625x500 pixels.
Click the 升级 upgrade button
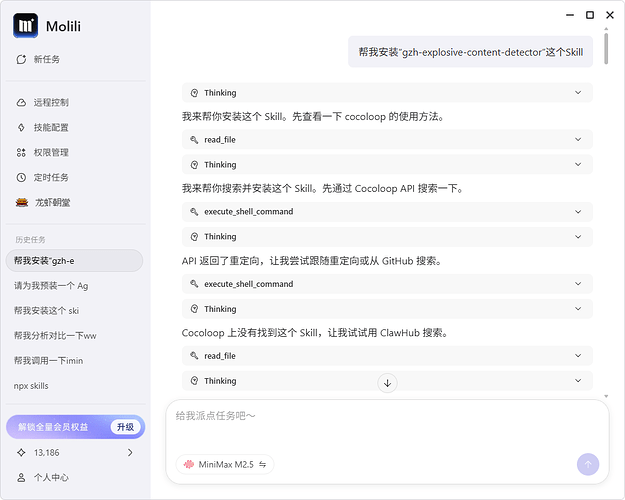pos(125,427)
